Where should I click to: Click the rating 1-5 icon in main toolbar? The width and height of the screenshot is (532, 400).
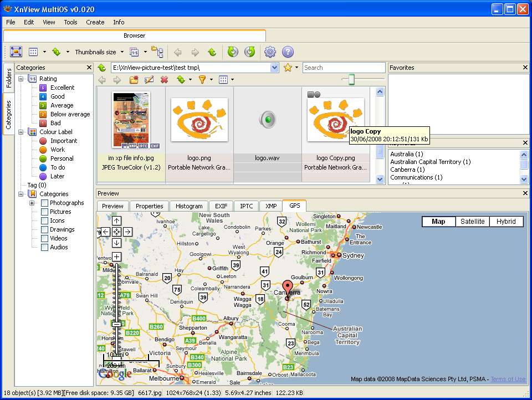[x=134, y=52]
